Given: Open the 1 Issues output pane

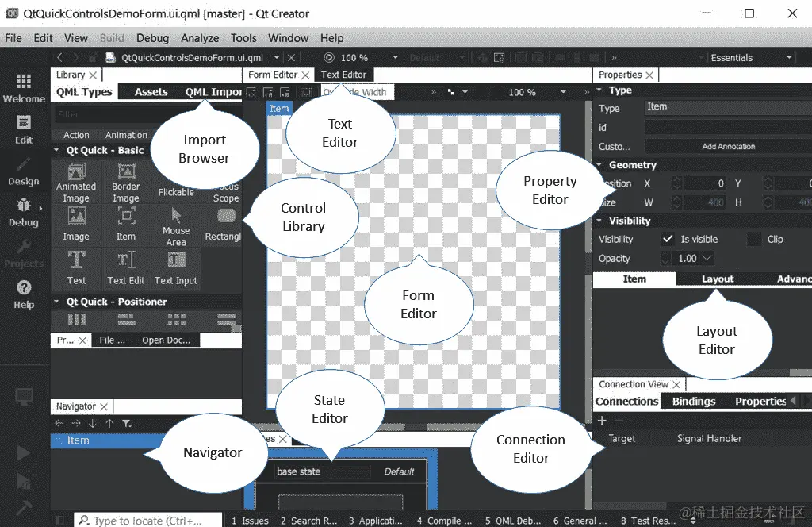Looking at the screenshot, I should coord(250,521).
